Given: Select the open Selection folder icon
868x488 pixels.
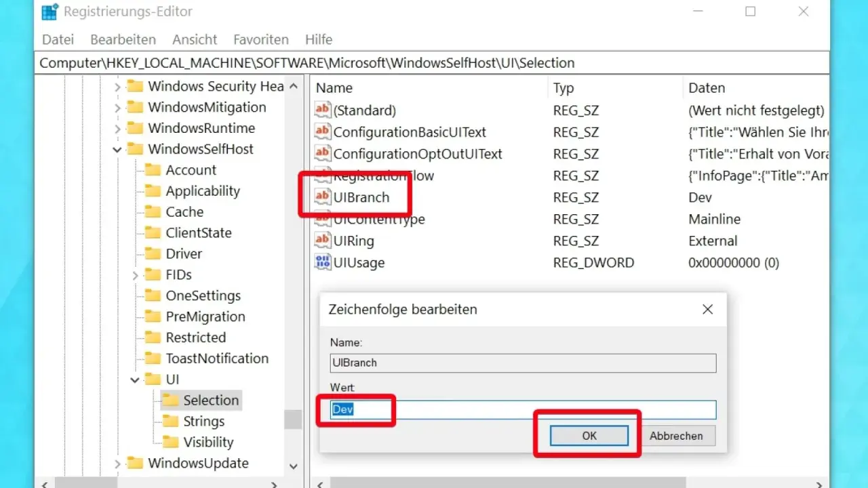Looking at the screenshot, I should tap(170, 401).
